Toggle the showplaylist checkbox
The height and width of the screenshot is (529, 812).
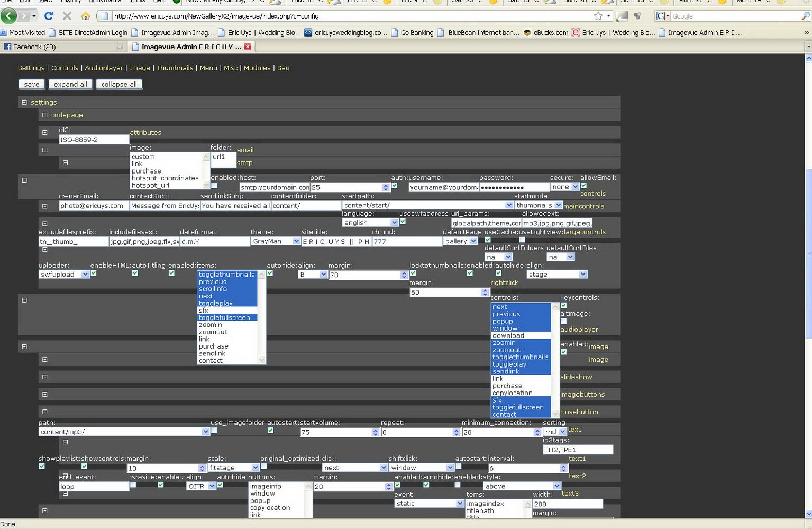coord(42,467)
